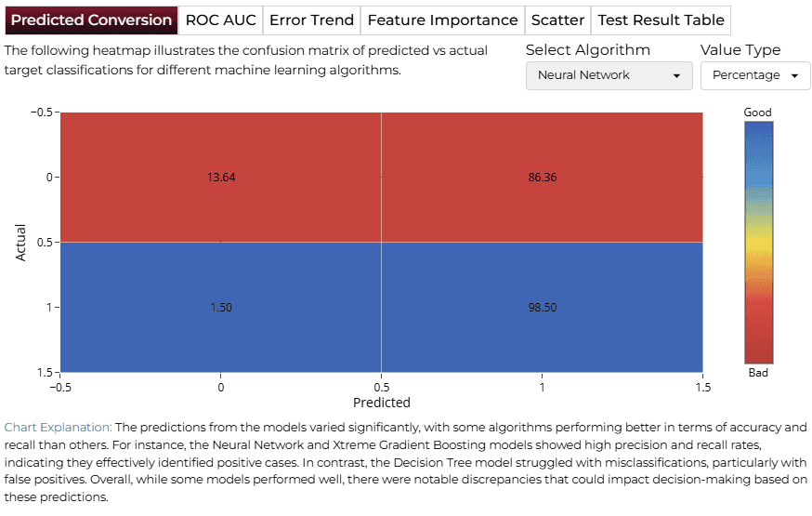Click the 86.36 heatmap cell
This screenshot has width=812, height=516.
[x=543, y=178]
